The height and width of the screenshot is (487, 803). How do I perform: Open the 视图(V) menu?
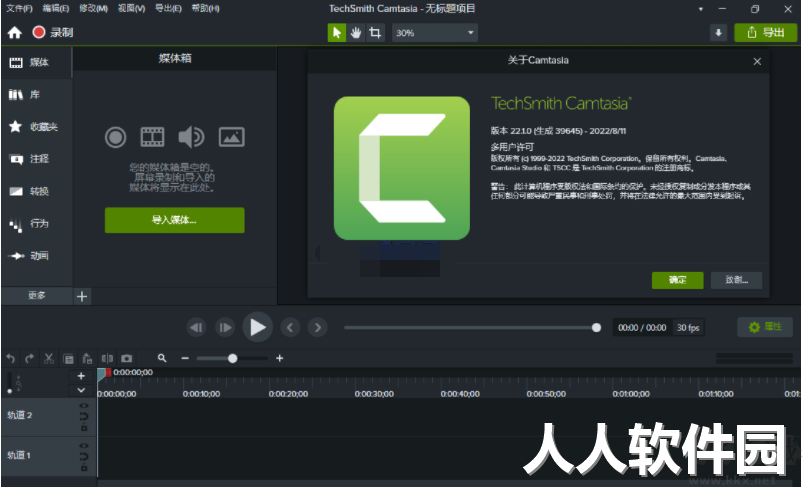click(132, 9)
